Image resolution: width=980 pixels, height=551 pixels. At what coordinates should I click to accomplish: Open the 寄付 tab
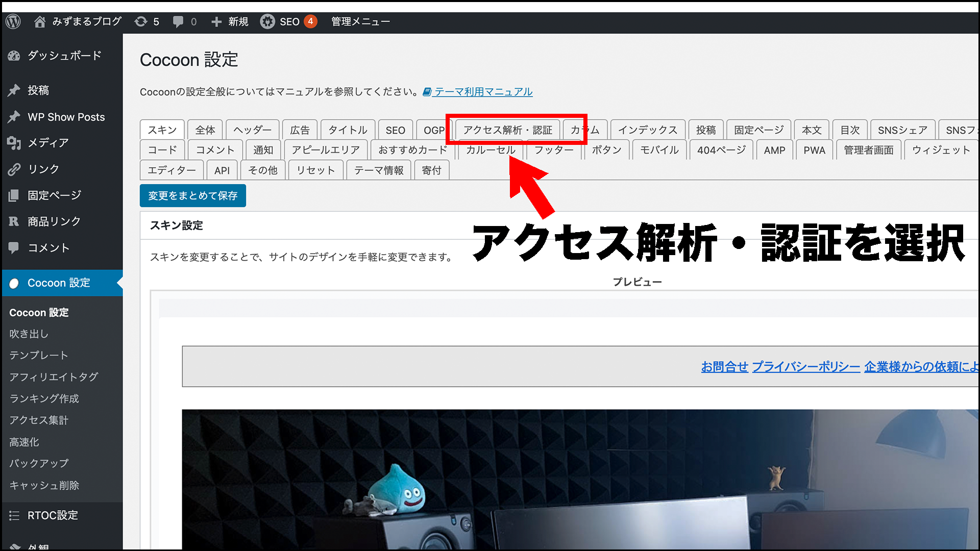[x=432, y=170]
